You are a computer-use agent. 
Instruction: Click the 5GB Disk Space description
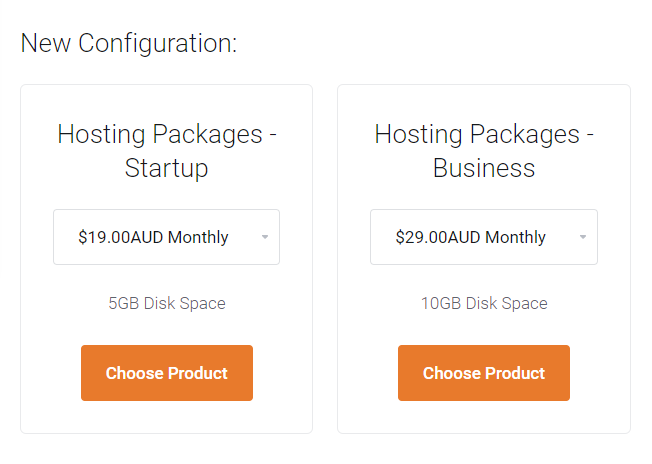[x=166, y=303]
